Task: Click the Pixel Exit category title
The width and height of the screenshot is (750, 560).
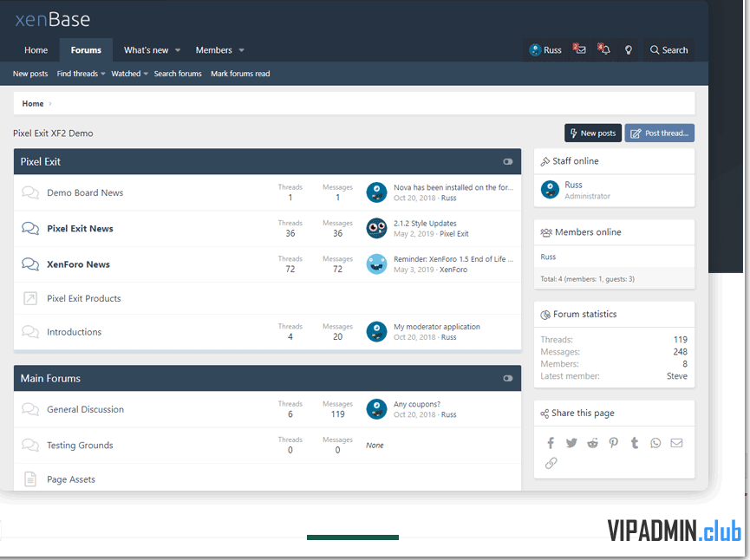Action: tap(40, 161)
